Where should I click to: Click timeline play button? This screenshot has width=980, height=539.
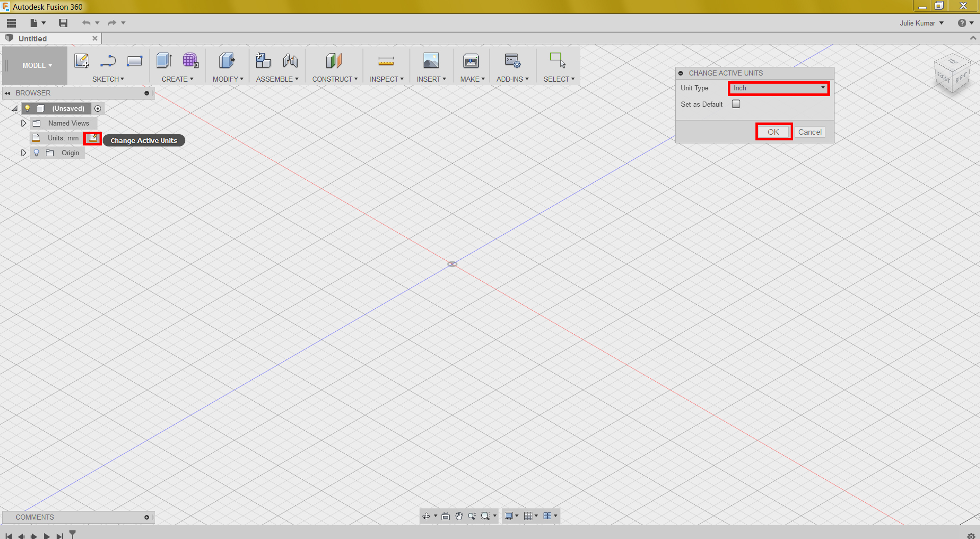(x=46, y=536)
